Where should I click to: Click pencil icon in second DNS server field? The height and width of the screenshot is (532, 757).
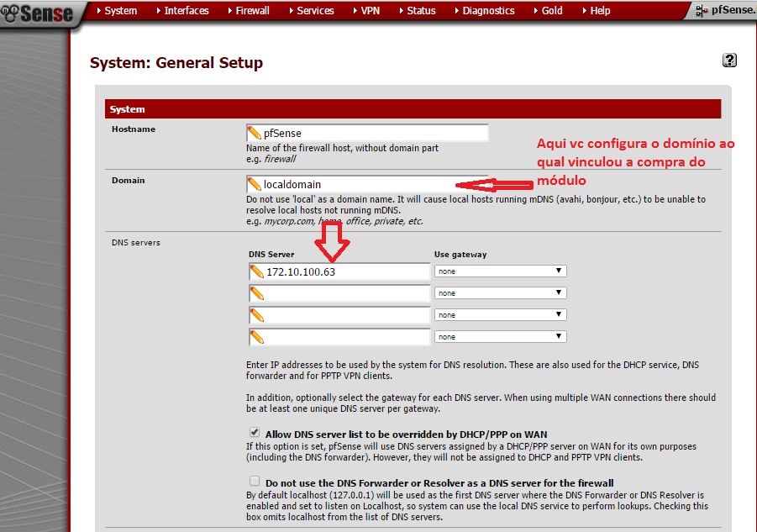click(x=256, y=293)
